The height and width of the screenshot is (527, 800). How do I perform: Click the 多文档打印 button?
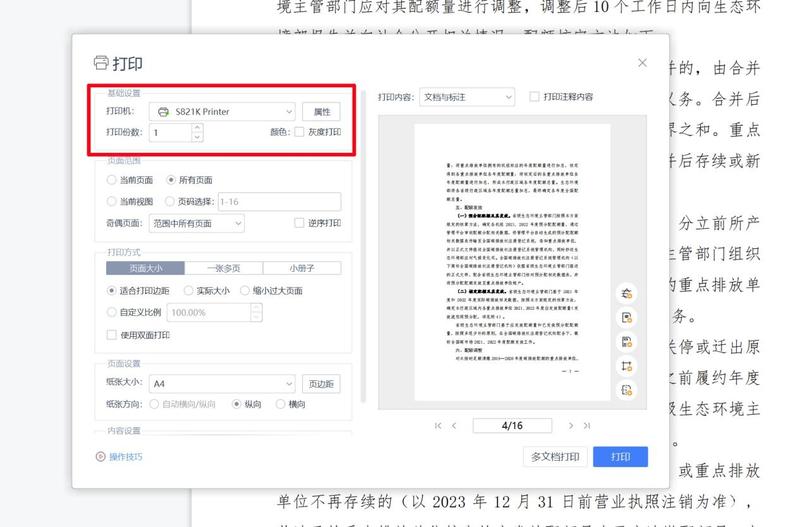click(x=555, y=457)
